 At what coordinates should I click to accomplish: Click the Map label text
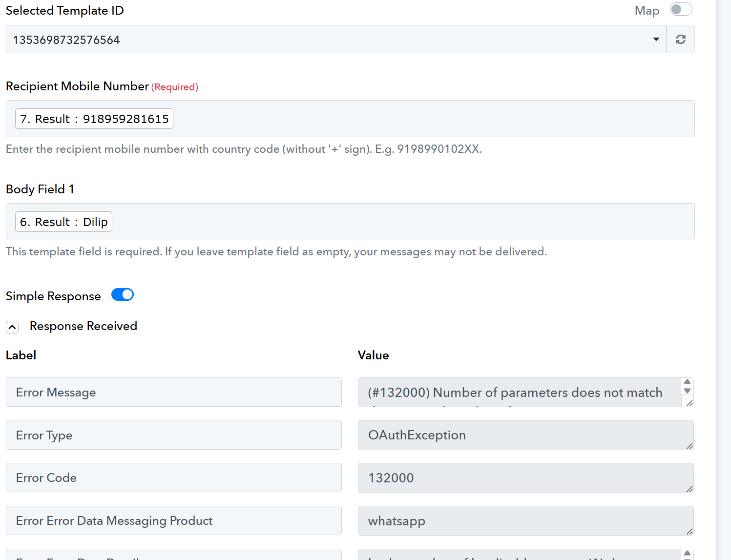pyautogui.click(x=647, y=11)
